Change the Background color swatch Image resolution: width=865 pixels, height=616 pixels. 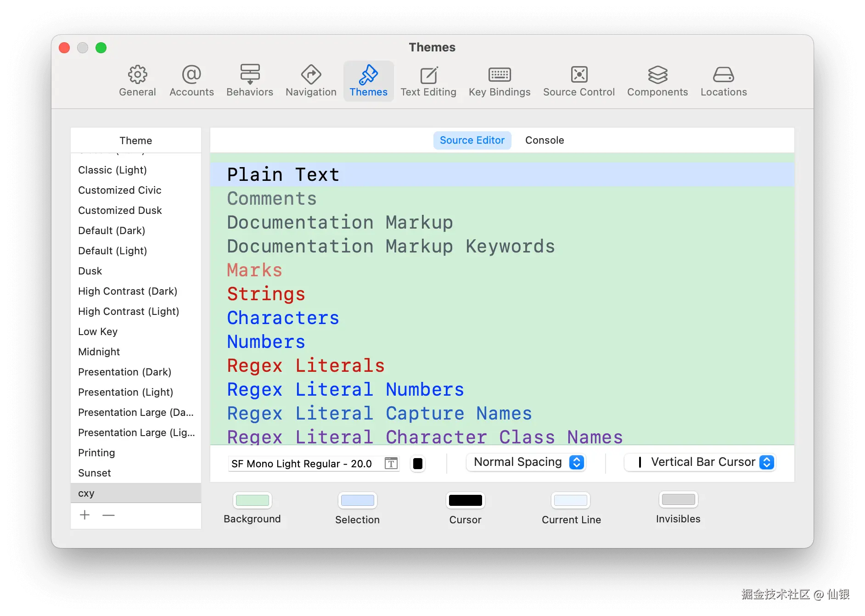[x=252, y=500]
